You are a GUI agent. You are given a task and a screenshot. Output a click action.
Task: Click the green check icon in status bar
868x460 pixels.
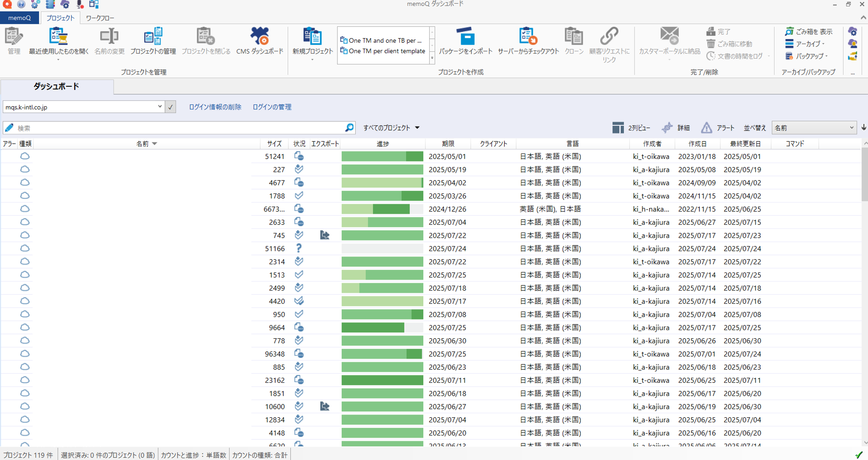(x=858, y=455)
